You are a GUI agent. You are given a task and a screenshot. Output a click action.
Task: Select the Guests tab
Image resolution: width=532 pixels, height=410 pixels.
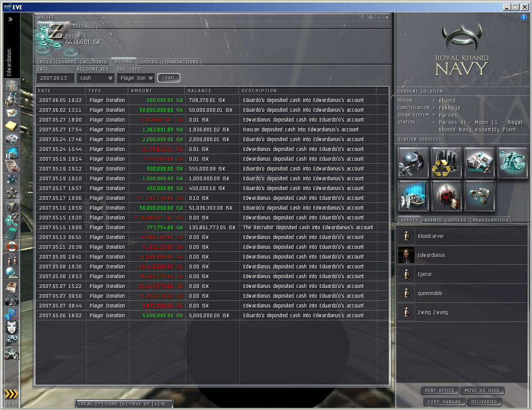pyautogui.click(x=409, y=219)
